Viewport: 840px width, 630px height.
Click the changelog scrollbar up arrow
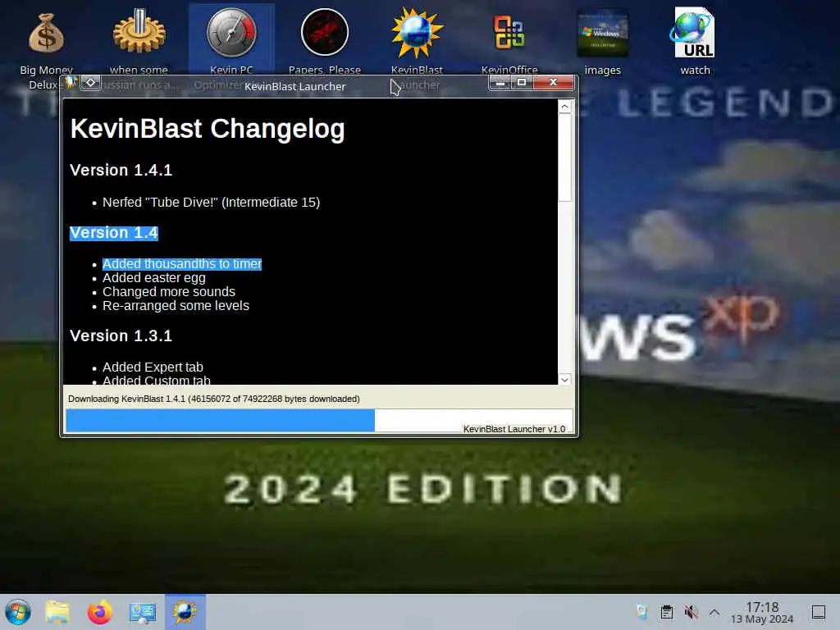[x=564, y=107]
